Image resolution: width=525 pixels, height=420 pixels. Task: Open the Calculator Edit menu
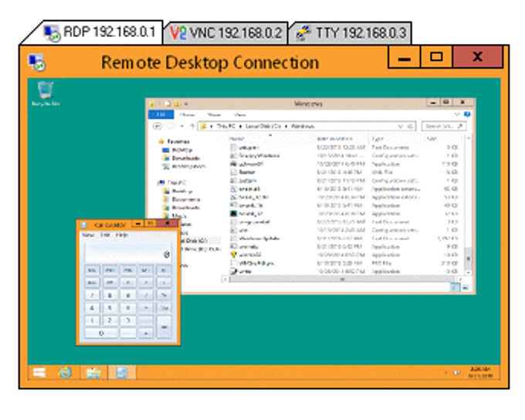(105, 235)
